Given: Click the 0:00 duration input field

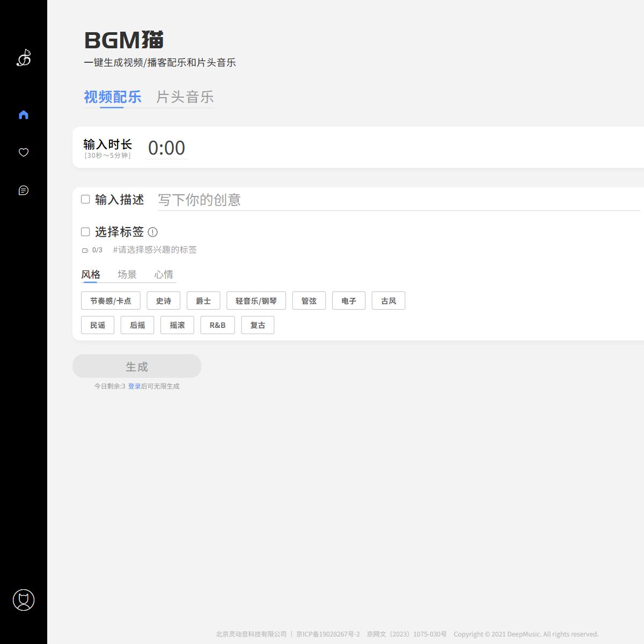Looking at the screenshot, I should coord(167,148).
